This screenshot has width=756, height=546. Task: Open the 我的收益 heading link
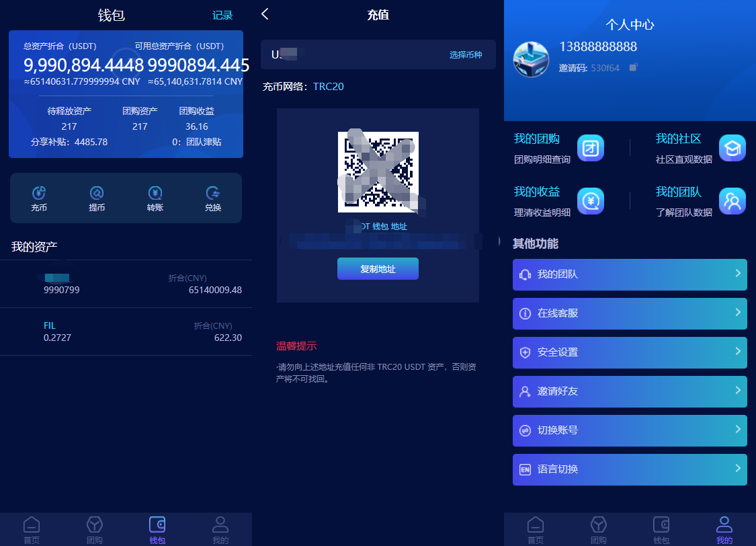(x=537, y=192)
